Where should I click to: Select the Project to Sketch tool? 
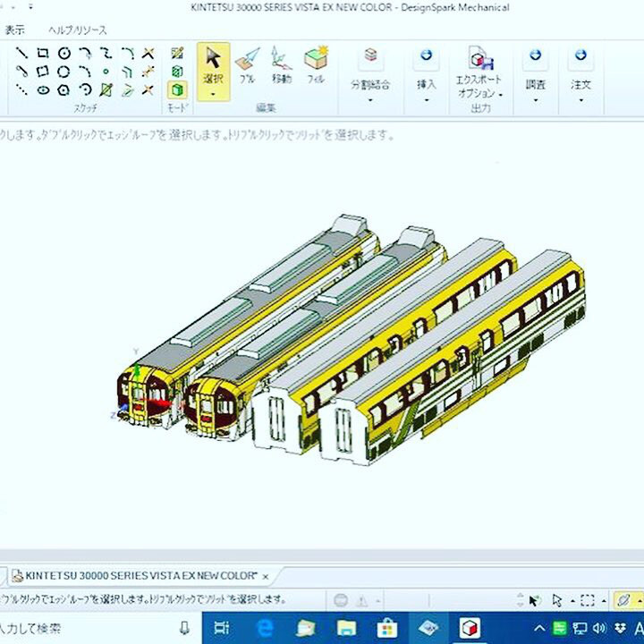point(106,89)
